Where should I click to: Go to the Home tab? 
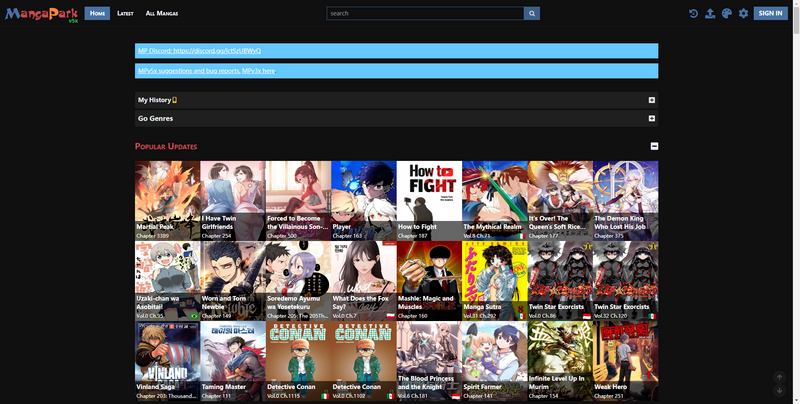[x=97, y=13]
